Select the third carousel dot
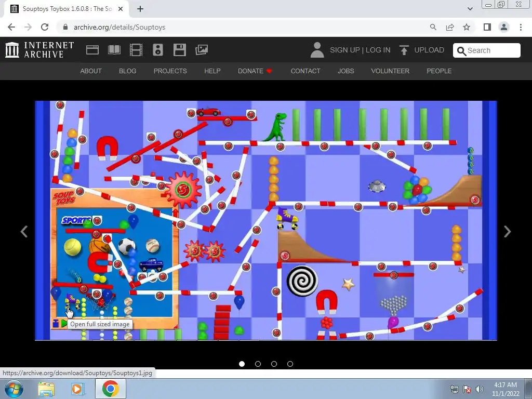The image size is (532, 399). pos(274,364)
